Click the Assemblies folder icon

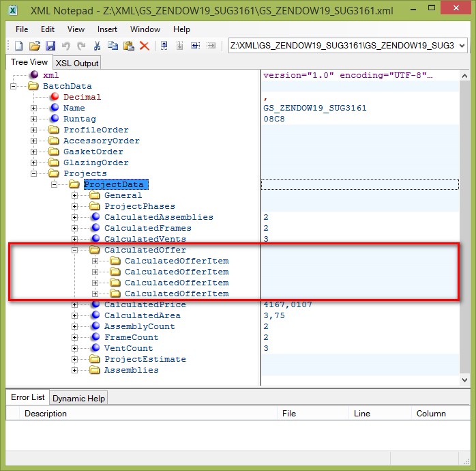(x=95, y=370)
